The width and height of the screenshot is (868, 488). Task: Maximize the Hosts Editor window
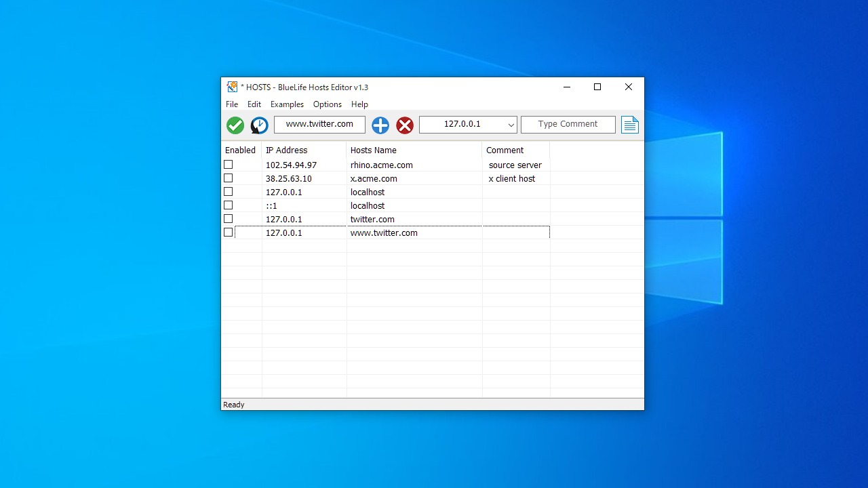point(597,87)
